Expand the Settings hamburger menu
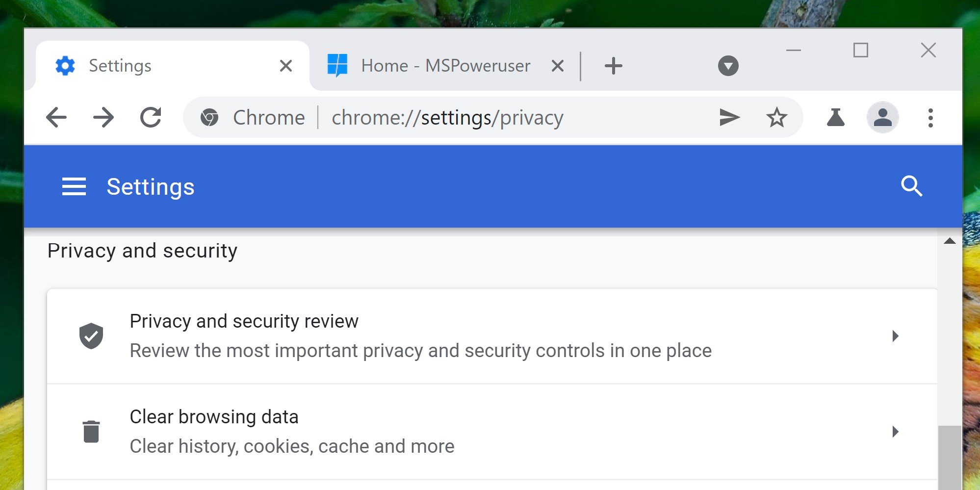980x490 pixels. tap(74, 186)
